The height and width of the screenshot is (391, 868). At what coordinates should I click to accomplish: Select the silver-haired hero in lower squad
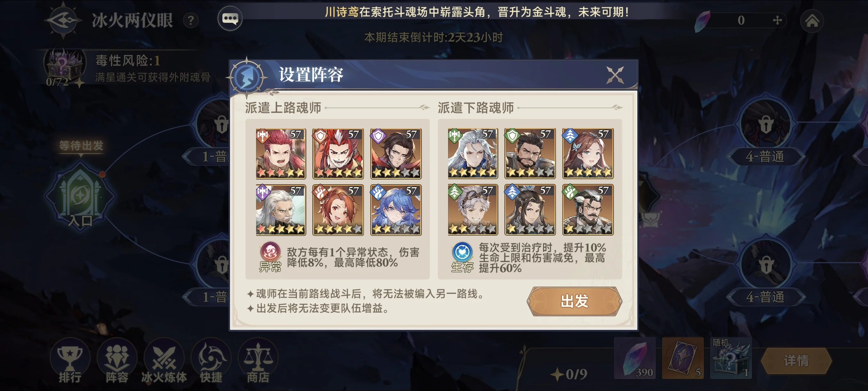tap(473, 154)
